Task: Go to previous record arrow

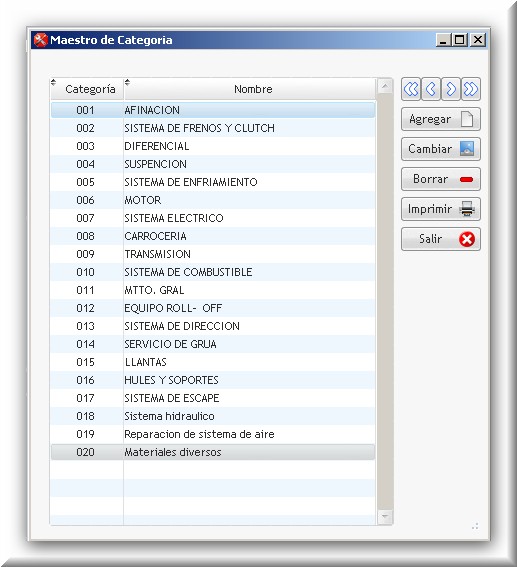Action: (431, 89)
